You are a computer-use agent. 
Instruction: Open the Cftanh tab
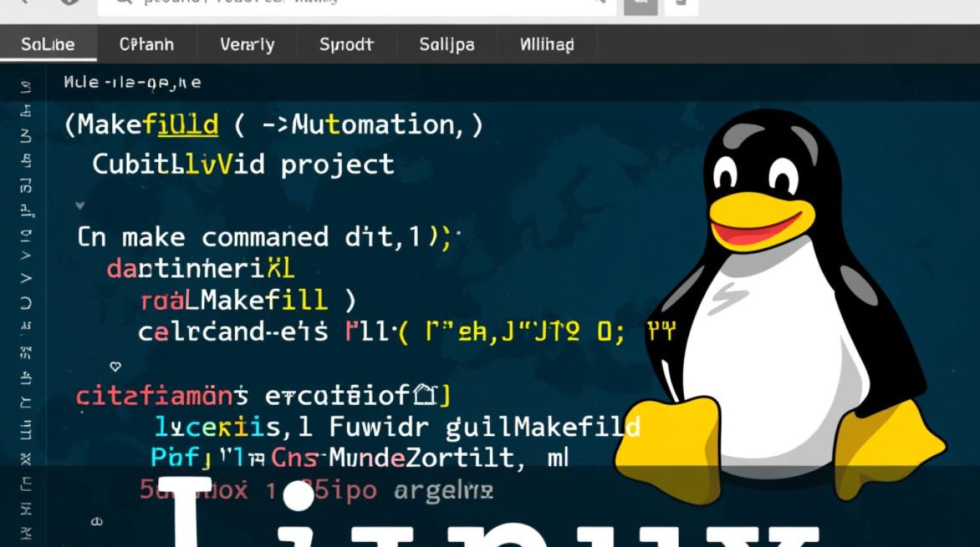(x=147, y=44)
